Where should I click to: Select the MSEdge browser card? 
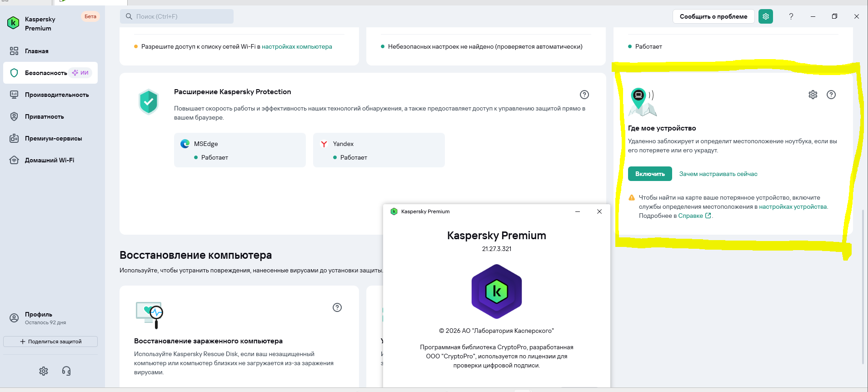tap(240, 150)
